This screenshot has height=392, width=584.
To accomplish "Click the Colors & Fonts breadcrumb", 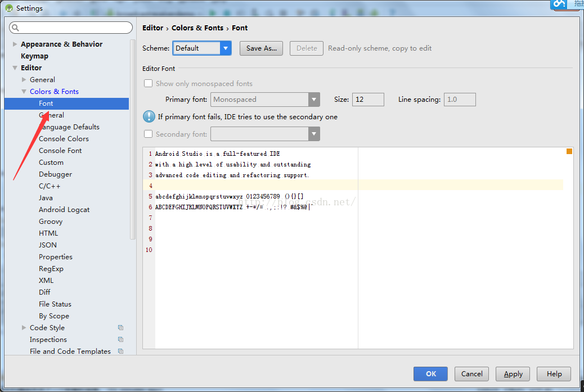I will [x=197, y=28].
